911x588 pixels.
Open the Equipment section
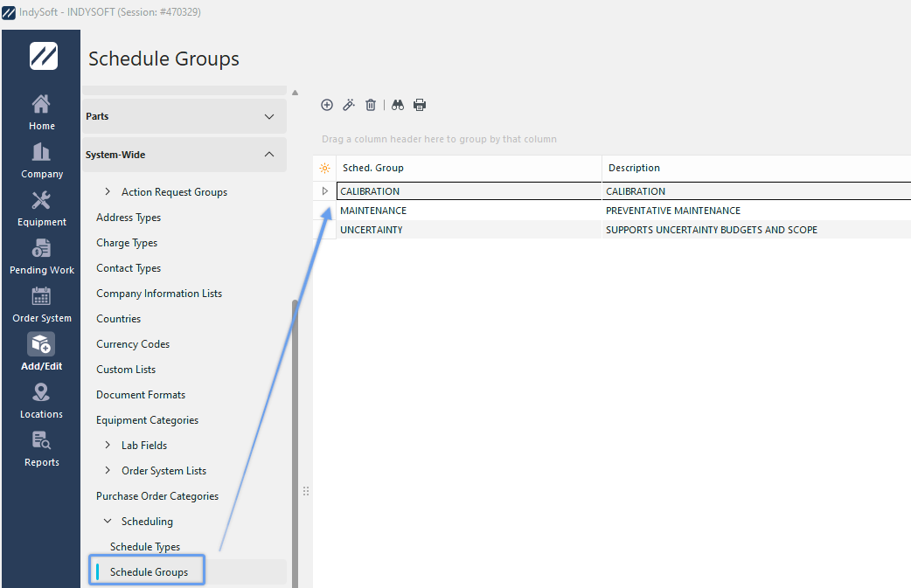coord(41,209)
